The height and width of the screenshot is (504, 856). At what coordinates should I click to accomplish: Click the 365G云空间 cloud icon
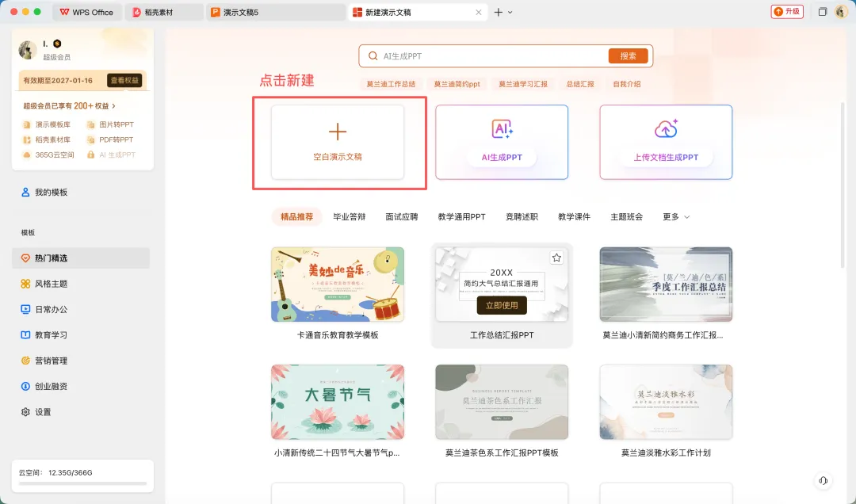pos(26,155)
